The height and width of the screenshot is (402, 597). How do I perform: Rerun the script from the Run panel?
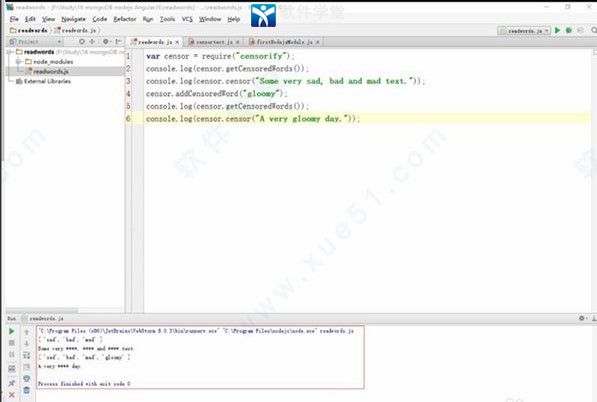click(x=11, y=331)
